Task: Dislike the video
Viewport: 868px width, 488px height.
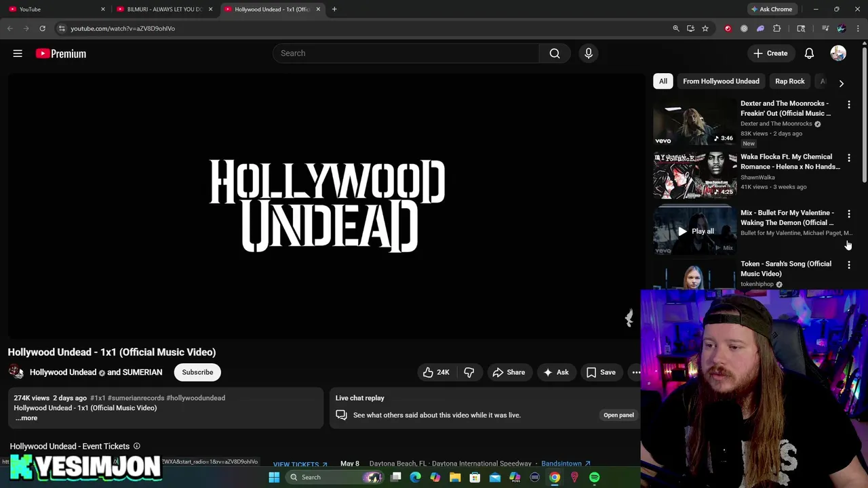Action: point(469,372)
